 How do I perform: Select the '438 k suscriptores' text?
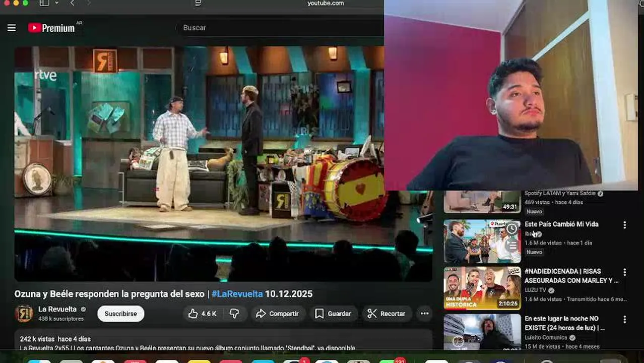point(61,319)
